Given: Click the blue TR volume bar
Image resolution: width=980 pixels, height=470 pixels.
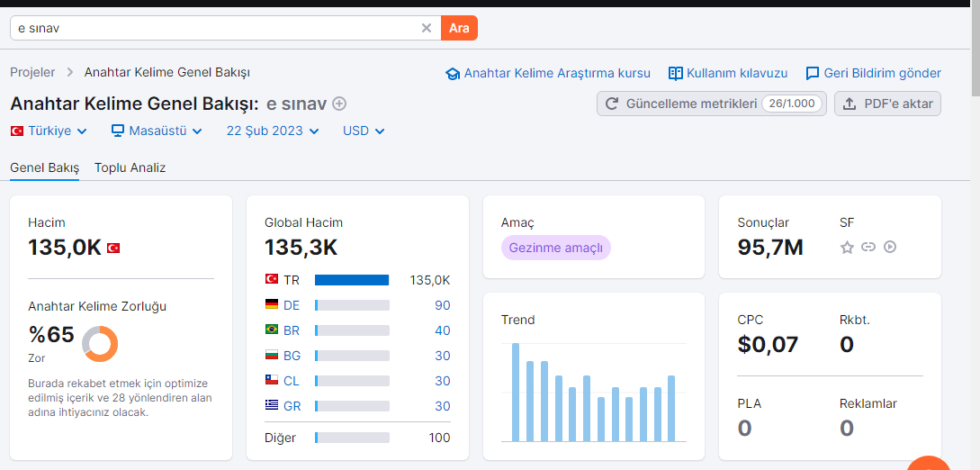Looking at the screenshot, I should tap(352, 280).
